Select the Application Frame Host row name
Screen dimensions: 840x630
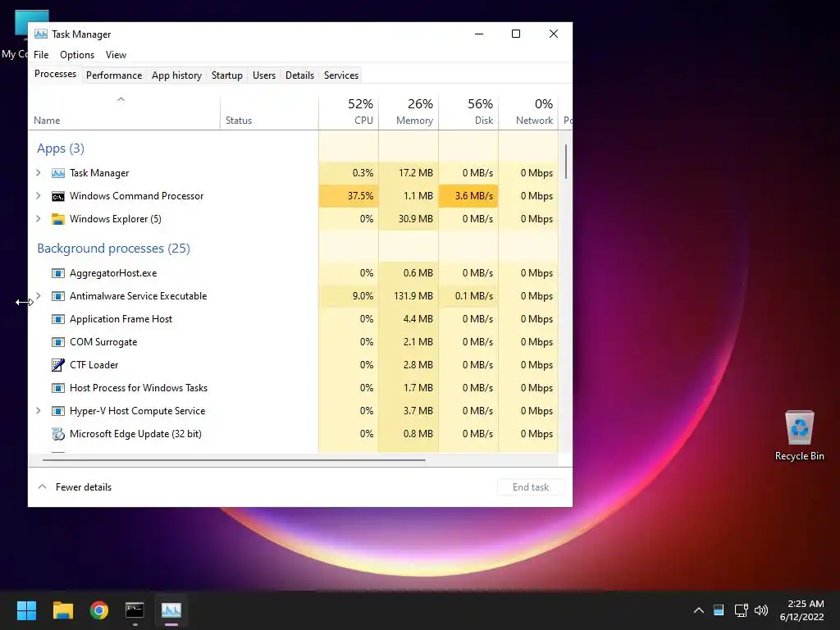[x=121, y=319]
